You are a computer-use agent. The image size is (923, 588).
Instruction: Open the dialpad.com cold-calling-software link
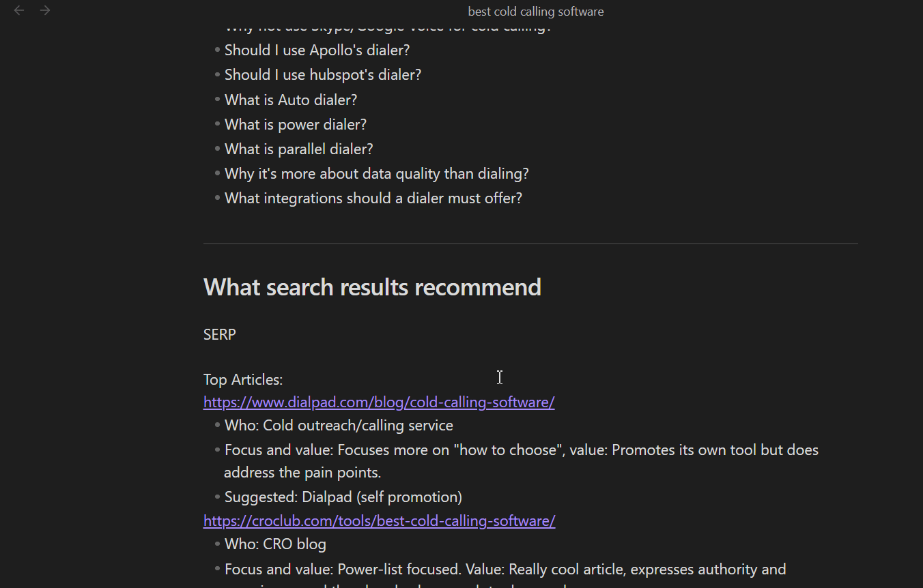(x=379, y=402)
